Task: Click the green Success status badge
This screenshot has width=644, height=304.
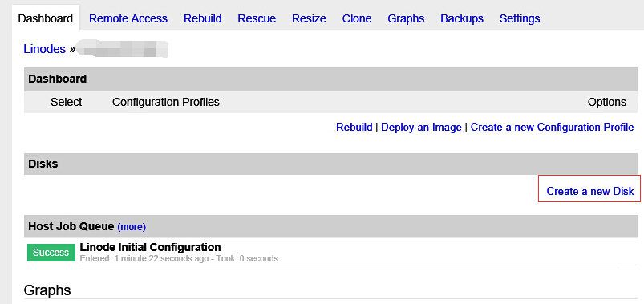Action: click(51, 253)
